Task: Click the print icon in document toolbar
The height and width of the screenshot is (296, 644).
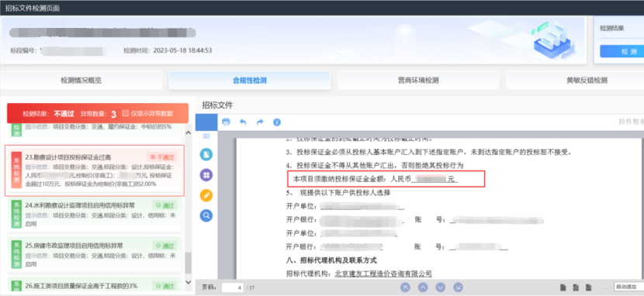Action: tap(227, 122)
